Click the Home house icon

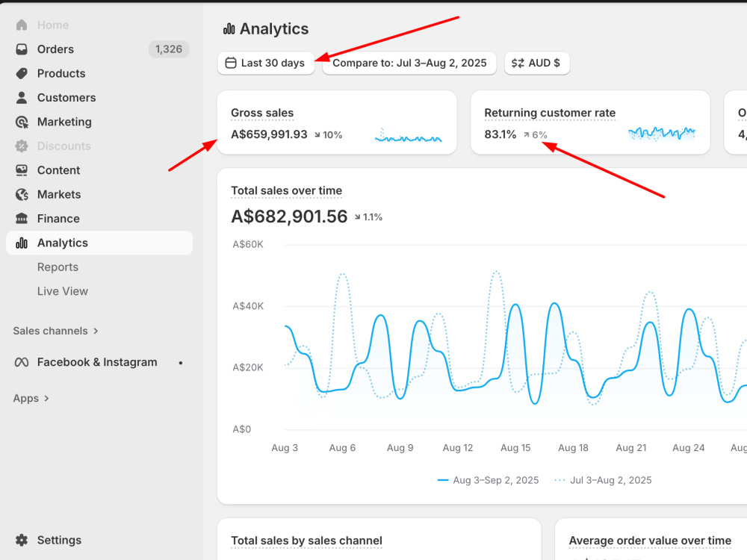point(22,25)
